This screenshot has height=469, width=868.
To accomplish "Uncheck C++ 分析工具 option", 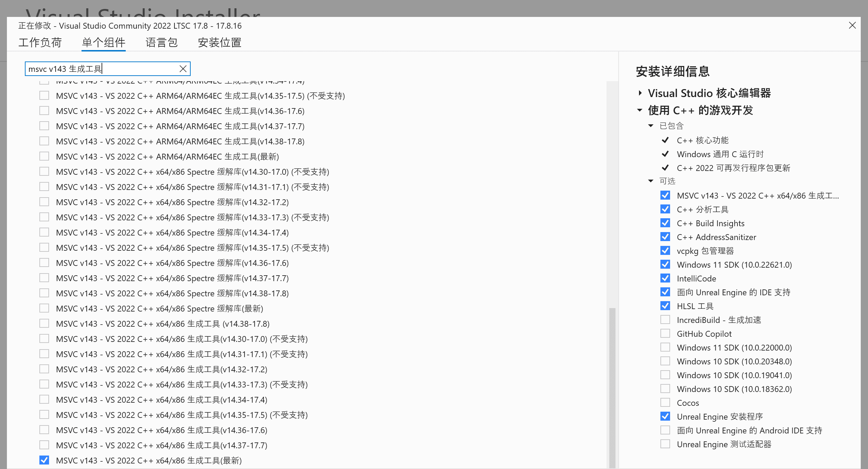I will [665, 209].
